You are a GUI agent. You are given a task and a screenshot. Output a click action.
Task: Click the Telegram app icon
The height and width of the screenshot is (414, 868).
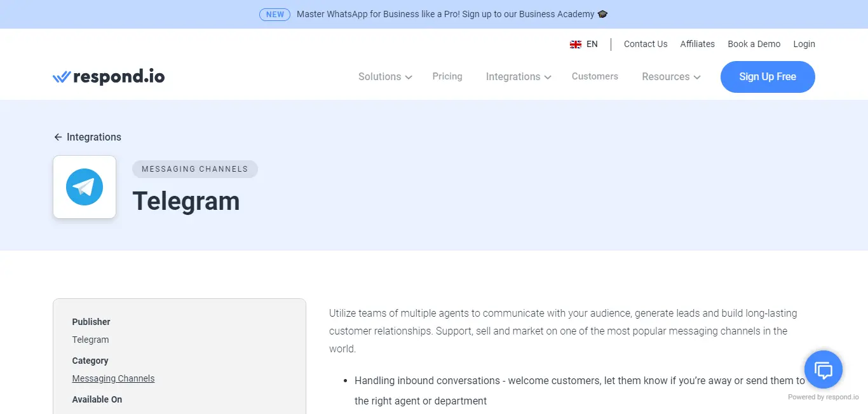tap(85, 187)
